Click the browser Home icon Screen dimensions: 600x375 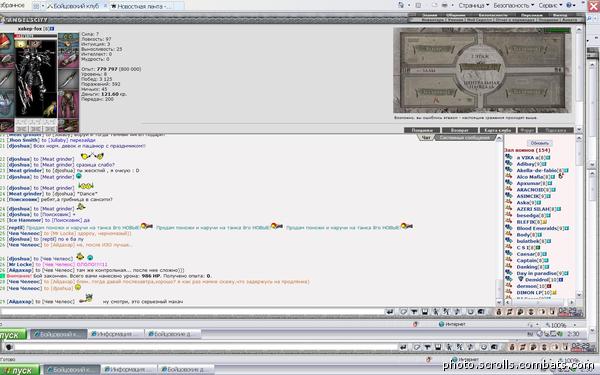coord(401,5)
